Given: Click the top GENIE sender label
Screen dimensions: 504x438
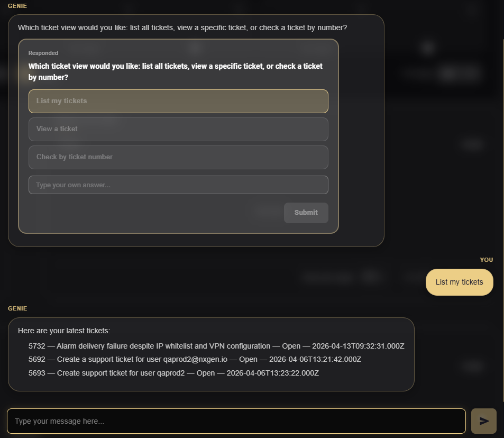Looking at the screenshot, I should tap(17, 6).
